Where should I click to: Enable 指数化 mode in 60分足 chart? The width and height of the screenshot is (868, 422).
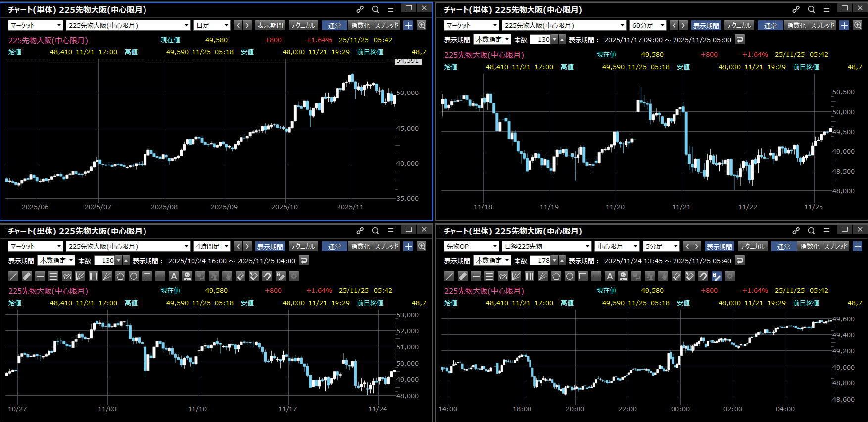796,25
